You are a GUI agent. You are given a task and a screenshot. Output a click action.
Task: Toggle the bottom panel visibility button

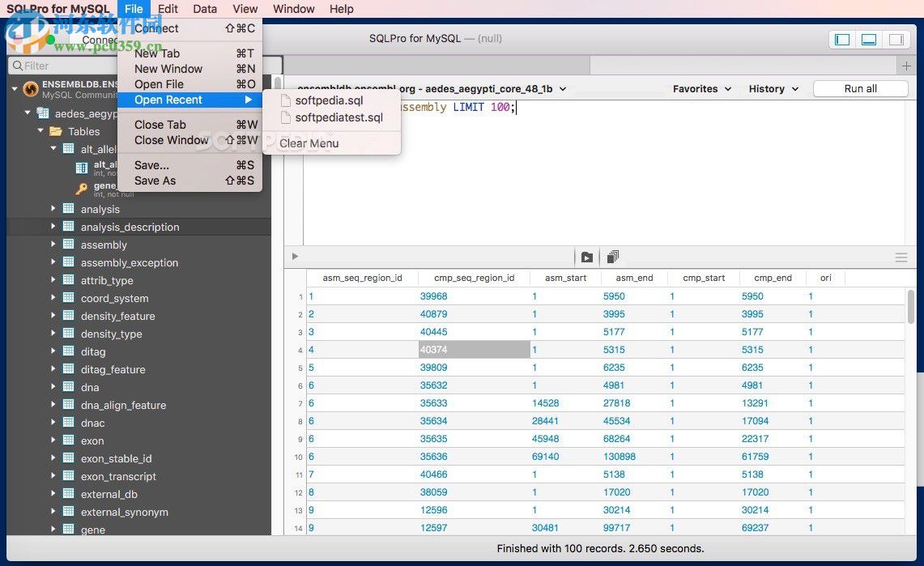point(868,39)
